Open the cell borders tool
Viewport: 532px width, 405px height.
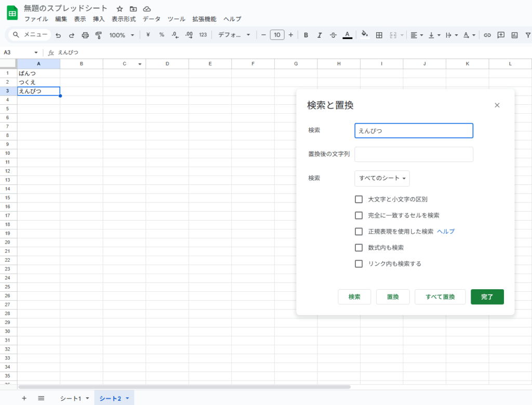coord(379,35)
